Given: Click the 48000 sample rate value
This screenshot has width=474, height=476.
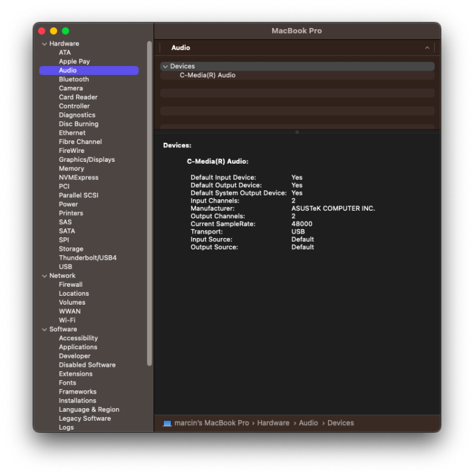Looking at the screenshot, I should [x=301, y=224].
